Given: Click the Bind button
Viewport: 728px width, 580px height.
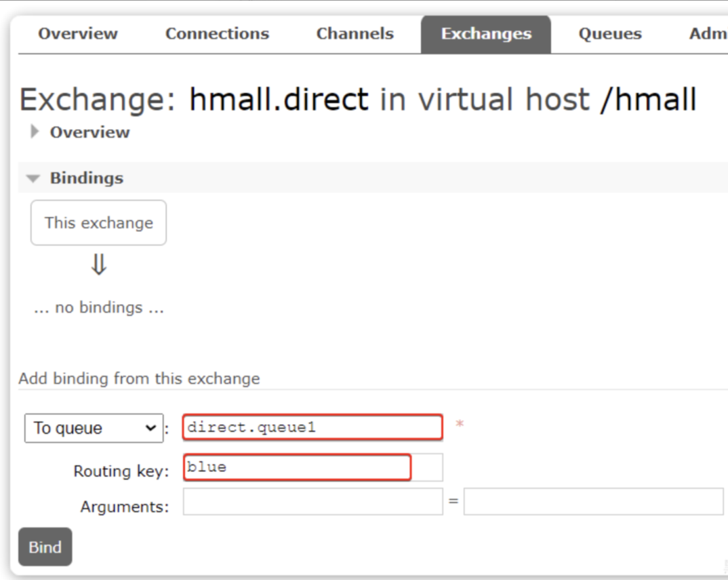Looking at the screenshot, I should point(45,547).
